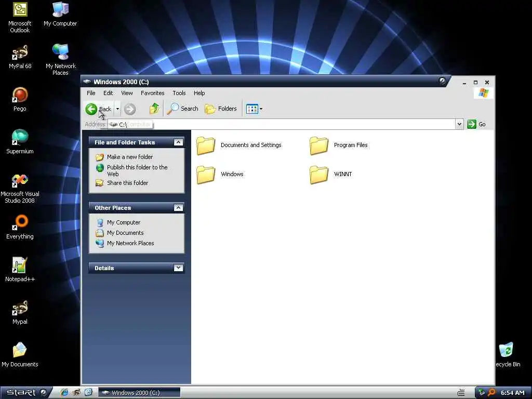The width and height of the screenshot is (532, 399).
Task: Open the View menu
Action: 127,93
